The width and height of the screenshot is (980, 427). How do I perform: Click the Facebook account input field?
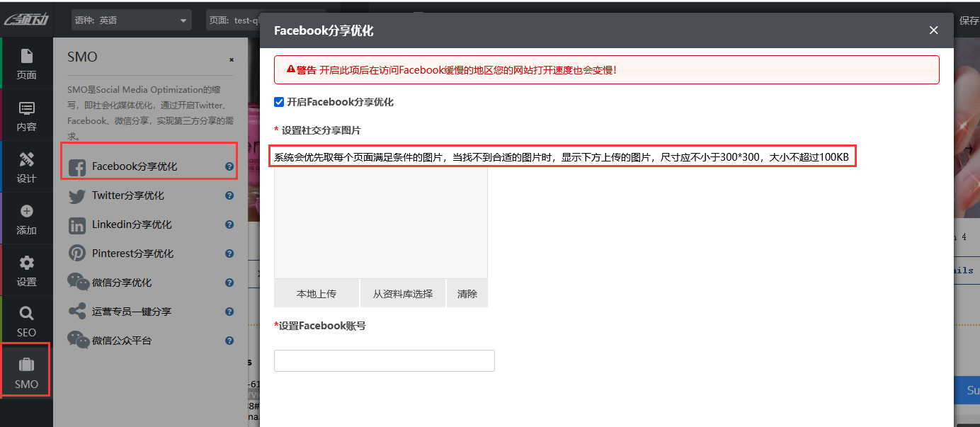(384, 360)
